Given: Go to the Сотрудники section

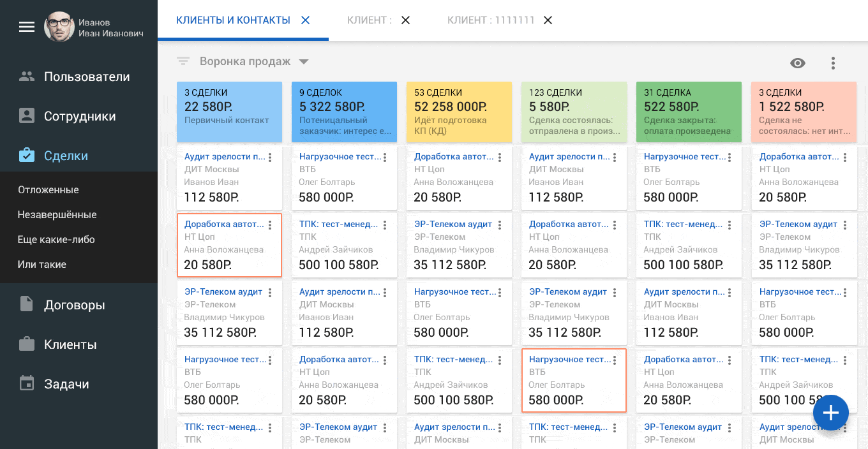Looking at the screenshot, I should click(x=79, y=116).
